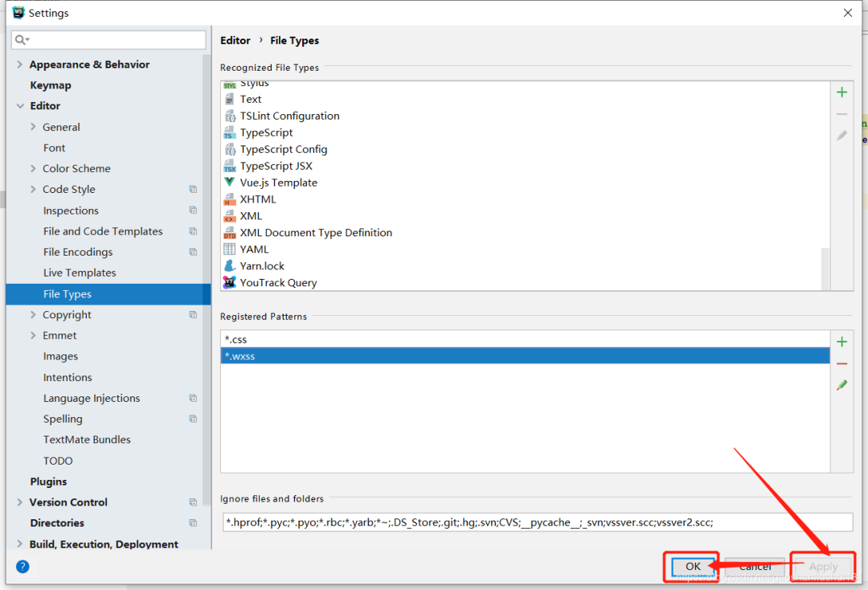Expand the Color Scheme node

(33, 168)
